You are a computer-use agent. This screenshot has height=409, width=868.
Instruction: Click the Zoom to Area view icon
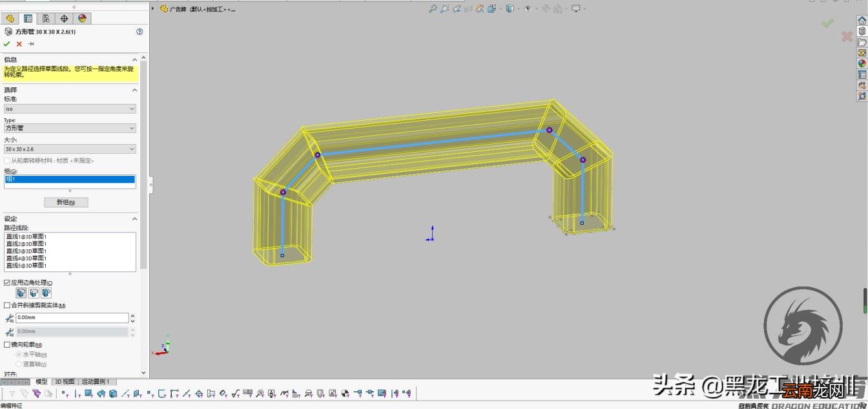click(x=445, y=8)
